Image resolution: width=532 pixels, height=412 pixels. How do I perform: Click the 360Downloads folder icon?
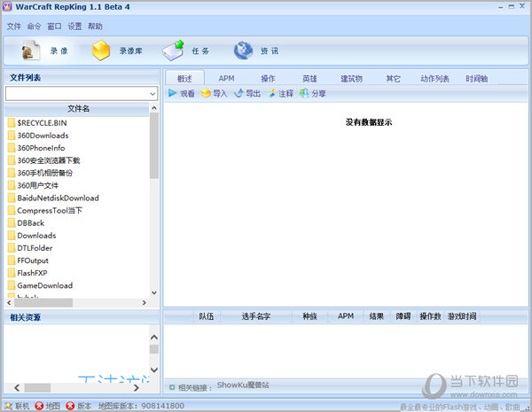[x=12, y=136]
